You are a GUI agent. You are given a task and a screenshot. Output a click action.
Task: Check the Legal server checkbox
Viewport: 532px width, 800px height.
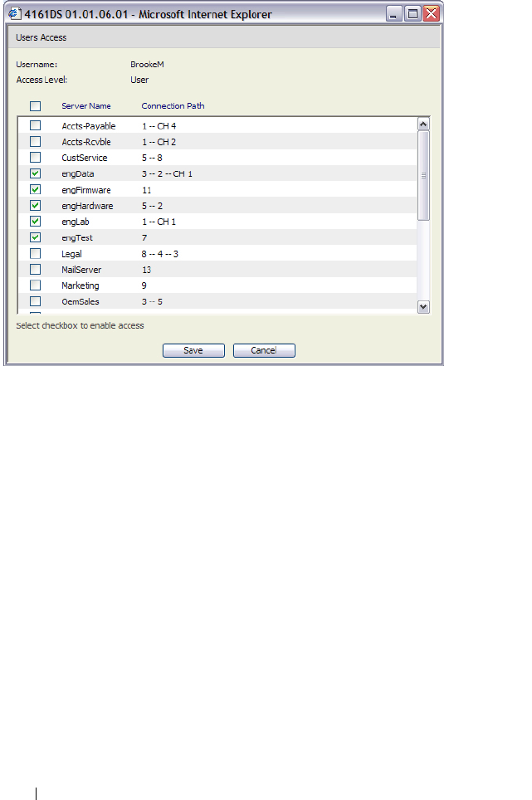click(x=35, y=253)
